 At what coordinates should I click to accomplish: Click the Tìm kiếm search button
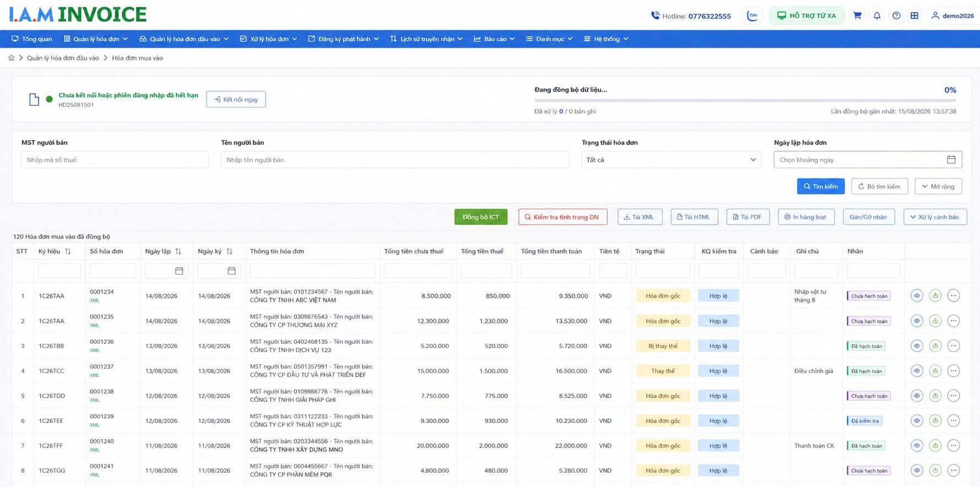point(821,186)
